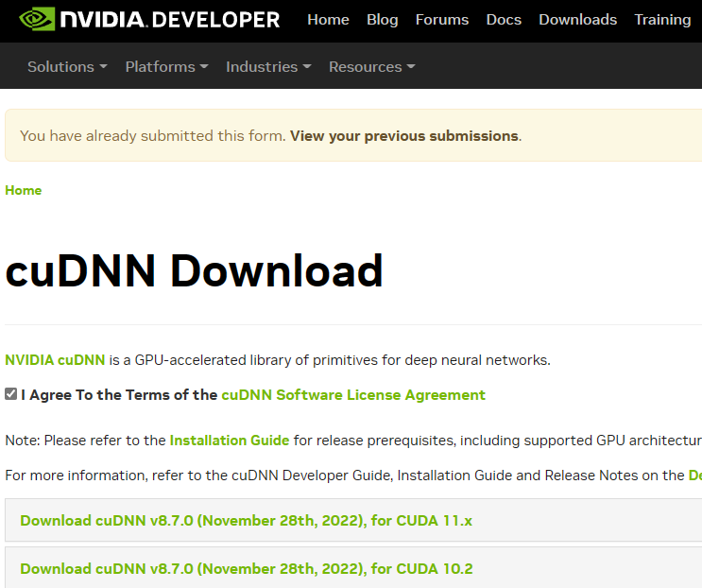Open the Installation Guide link
The height and width of the screenshot is (588, 702).
tap(230, 441)
